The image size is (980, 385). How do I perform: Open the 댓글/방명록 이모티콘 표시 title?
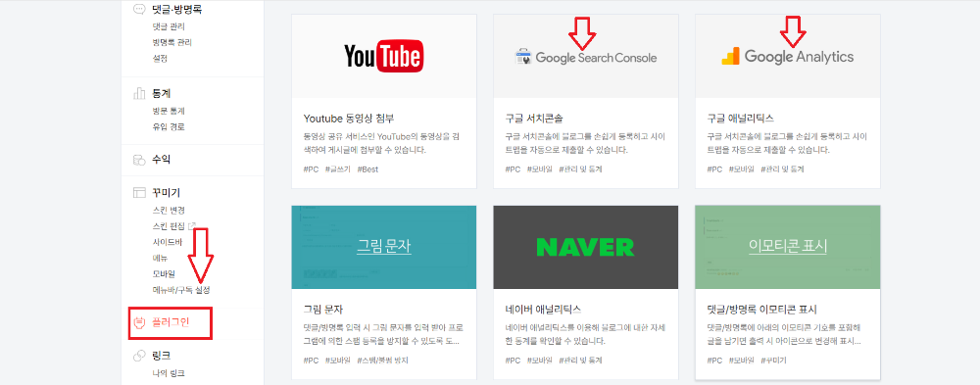point(761,310)
